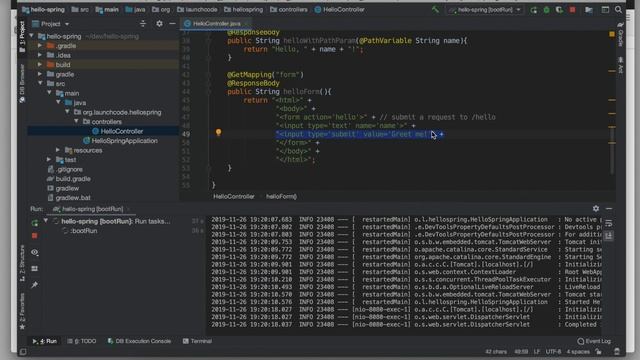The height and width of the screenshot is (360, 640).
Task: Expand the .idea folder
Action: tap(40, 55)
